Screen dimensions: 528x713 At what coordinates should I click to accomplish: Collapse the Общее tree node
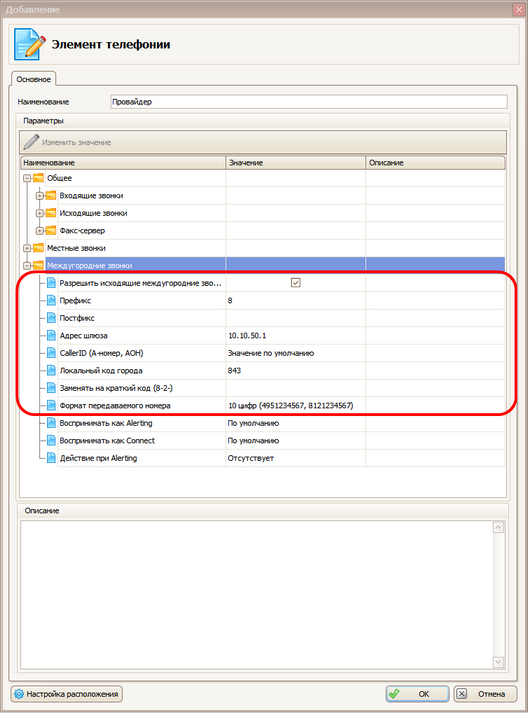27,178
